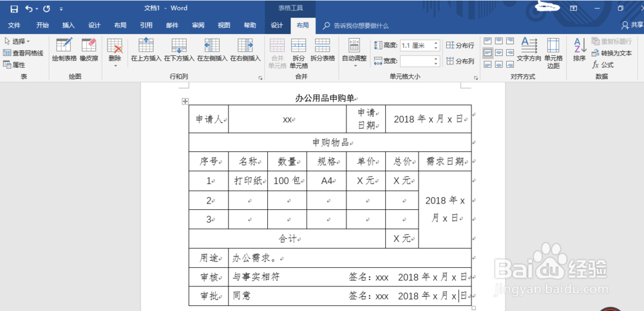
Task: Click the 高度 height value field
Action: pyautogui.click(x=416, y=45)
